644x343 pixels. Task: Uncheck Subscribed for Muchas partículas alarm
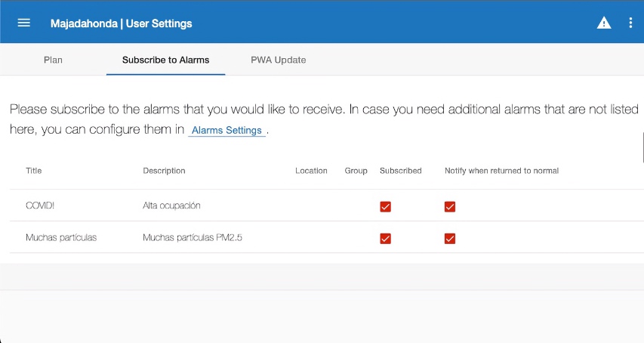pyautogui.click(x=385, y=238)
